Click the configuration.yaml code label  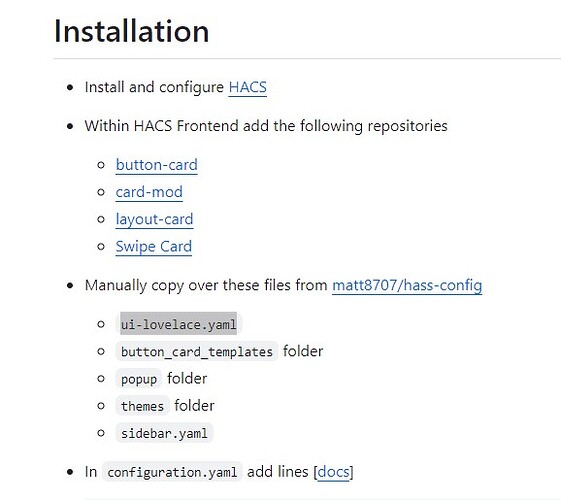coord(172,472)
